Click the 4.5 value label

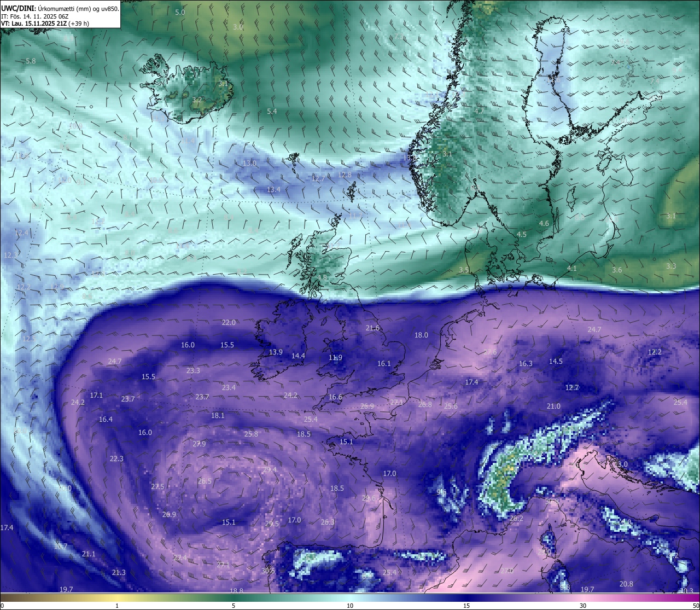pyautogui.click(x=522, y=235)
